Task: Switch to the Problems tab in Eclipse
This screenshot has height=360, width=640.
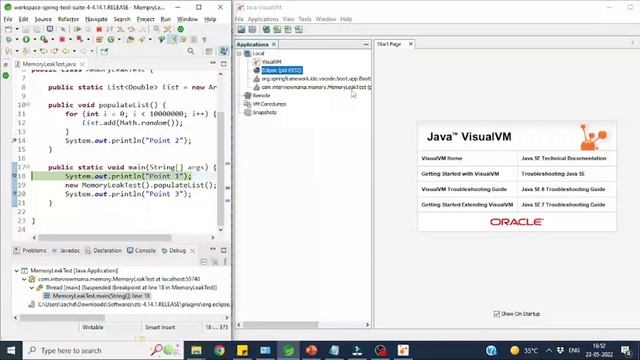Action: 30,251
